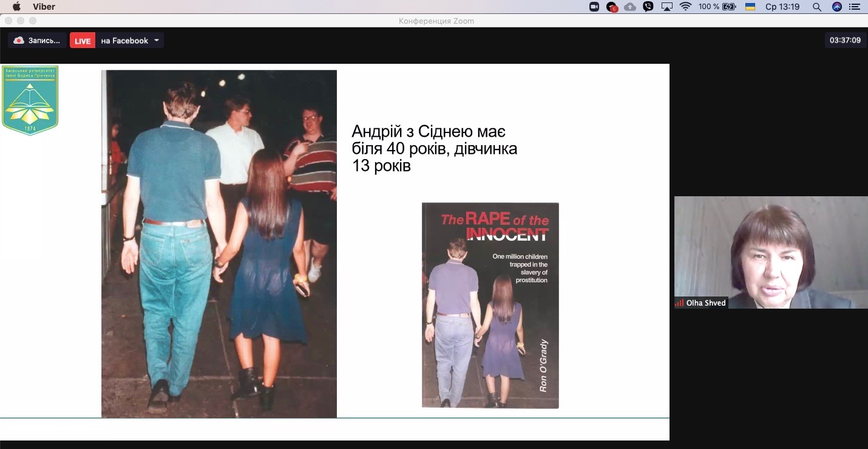Open the Viber phone icon in menu bar
868x449 pixels.
point(648,7)
